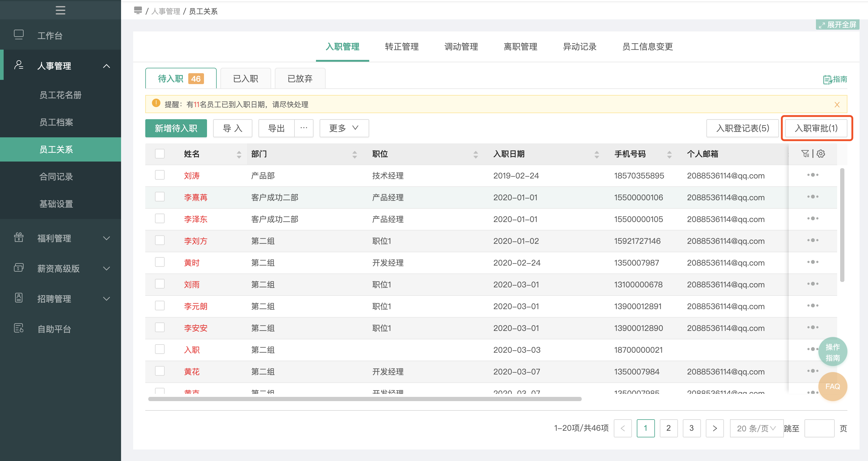
Task: Click the 导 入 import button
Action: [x=232, y=128]
